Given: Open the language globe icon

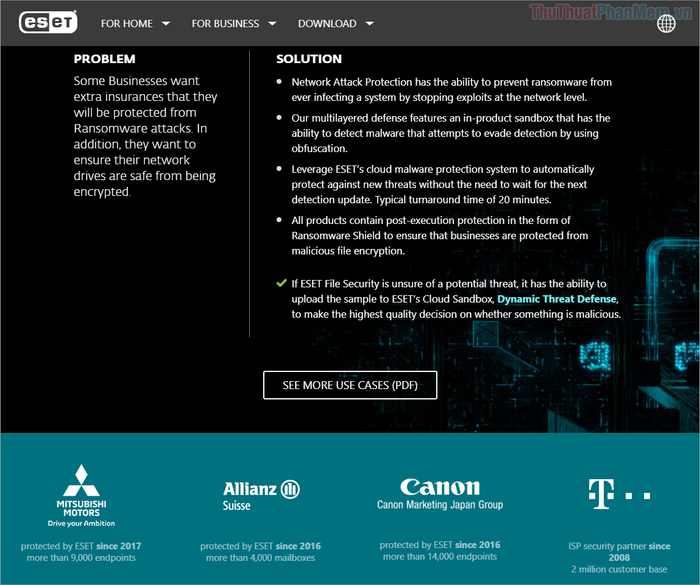Looking at the screenshot, I should (666, 23).
